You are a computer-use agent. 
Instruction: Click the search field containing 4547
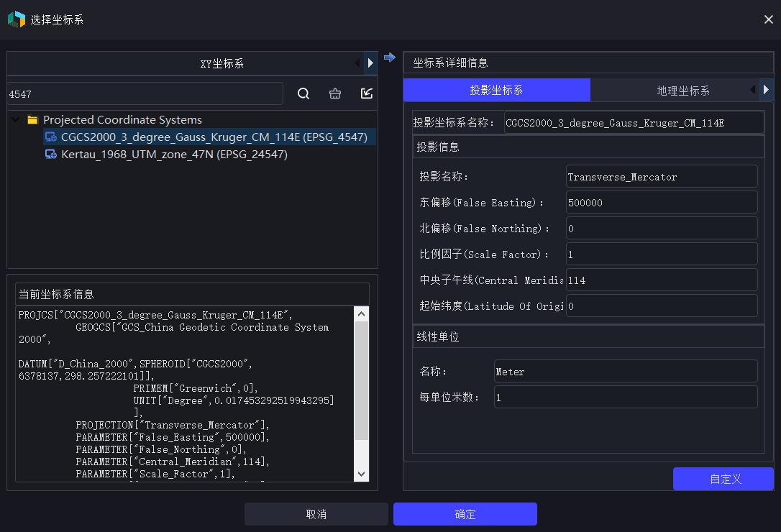tap(145, 93)
